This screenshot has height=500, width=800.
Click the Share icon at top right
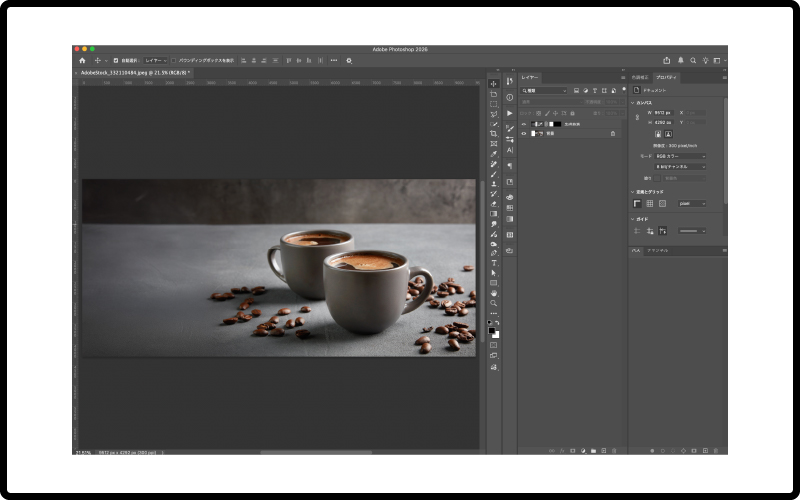[666, 60]
